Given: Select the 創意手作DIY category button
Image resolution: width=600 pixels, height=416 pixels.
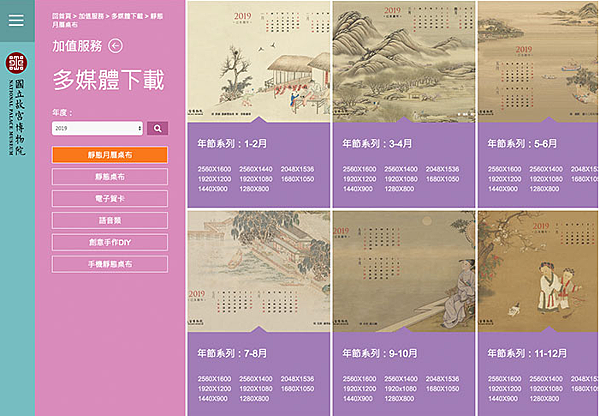Looking at the screenshot, I should pos(110,242).
